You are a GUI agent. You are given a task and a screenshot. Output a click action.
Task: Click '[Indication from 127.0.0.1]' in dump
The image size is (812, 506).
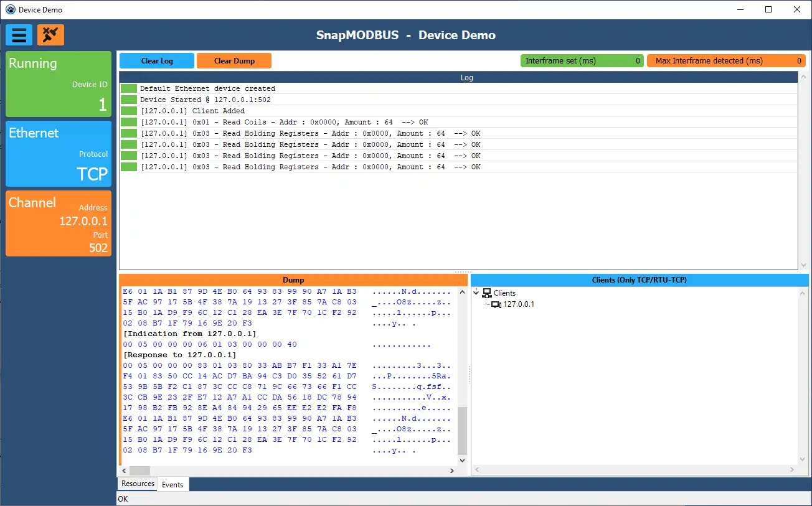(190, 334)
